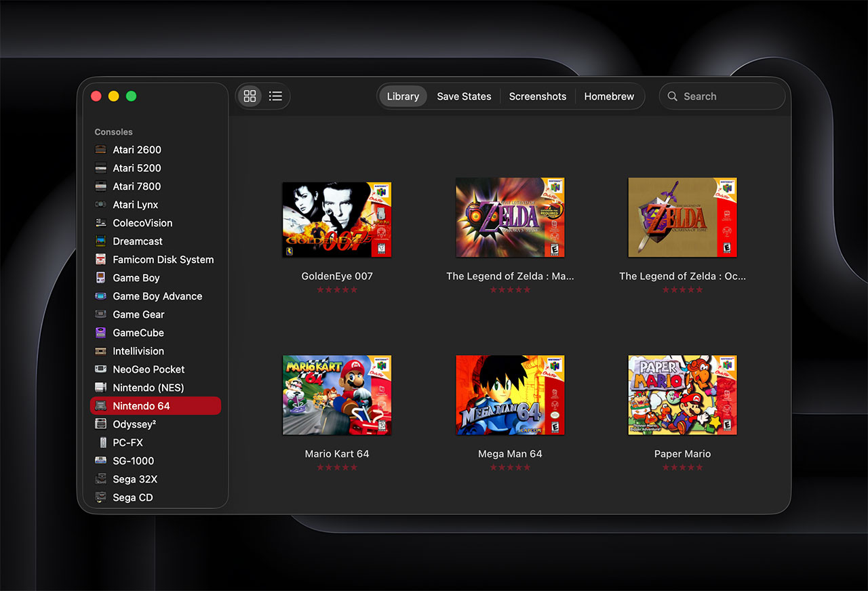The width and height of the screenshot is (868, 591).
Task: Select the Paper Mario box art
Action: click(x=682, y=395)
